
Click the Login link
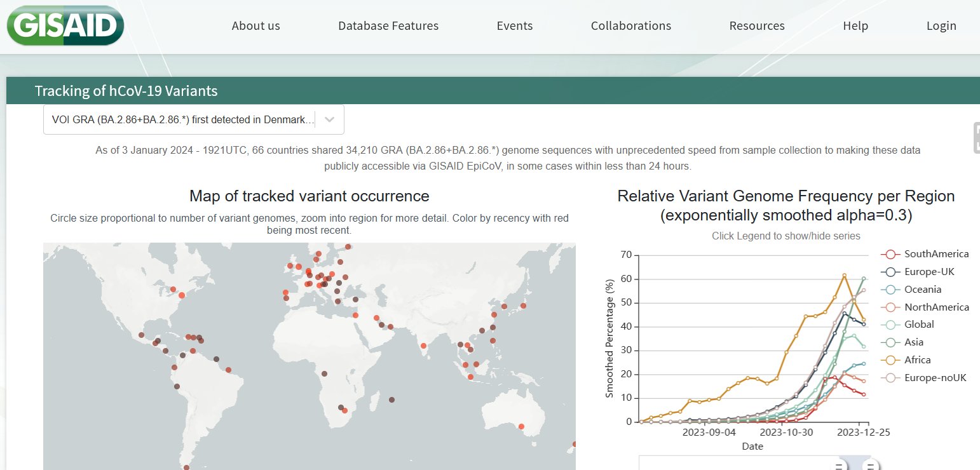[x=941, y=26]
